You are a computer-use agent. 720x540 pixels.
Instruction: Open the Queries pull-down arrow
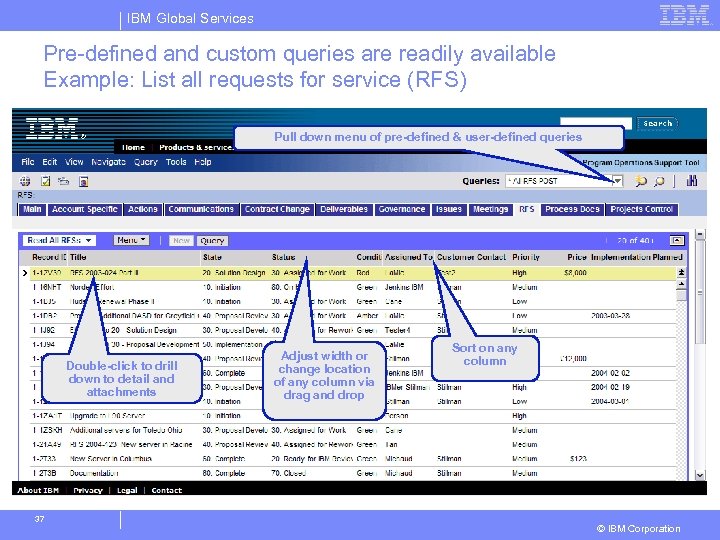pos(618,181)
